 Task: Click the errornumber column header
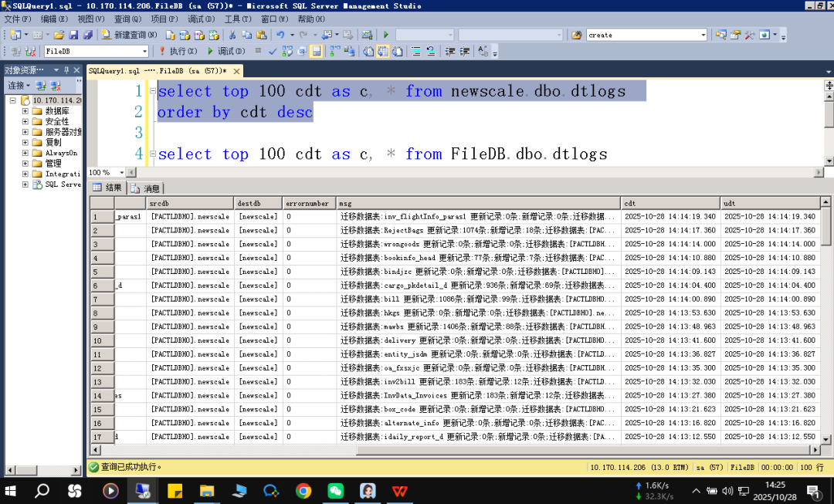click(x=308, y=204)
